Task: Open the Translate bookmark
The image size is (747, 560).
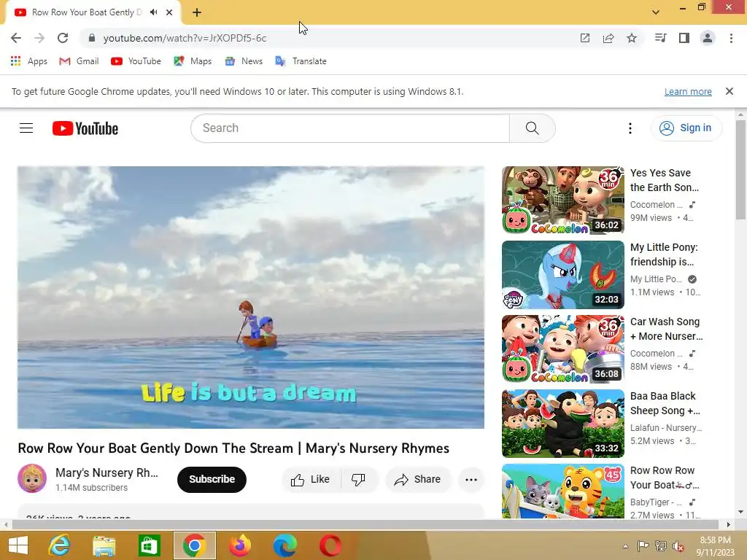Action: [301, 61]
